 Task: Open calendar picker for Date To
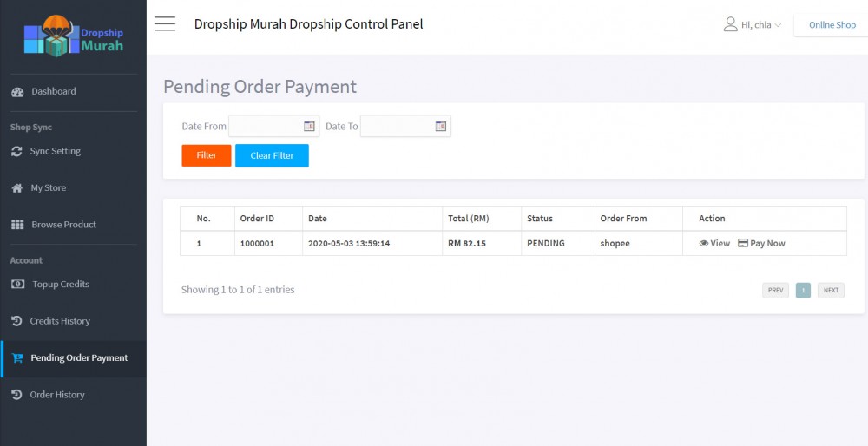click(x=441, y=126)
